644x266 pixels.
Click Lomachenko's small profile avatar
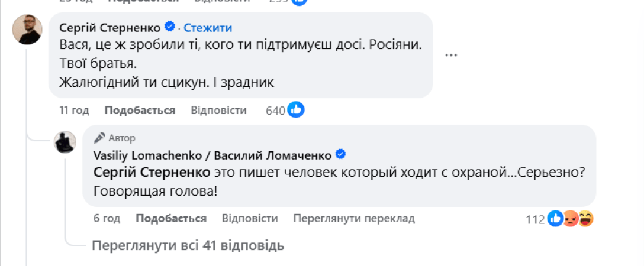[x=65, y=142]
